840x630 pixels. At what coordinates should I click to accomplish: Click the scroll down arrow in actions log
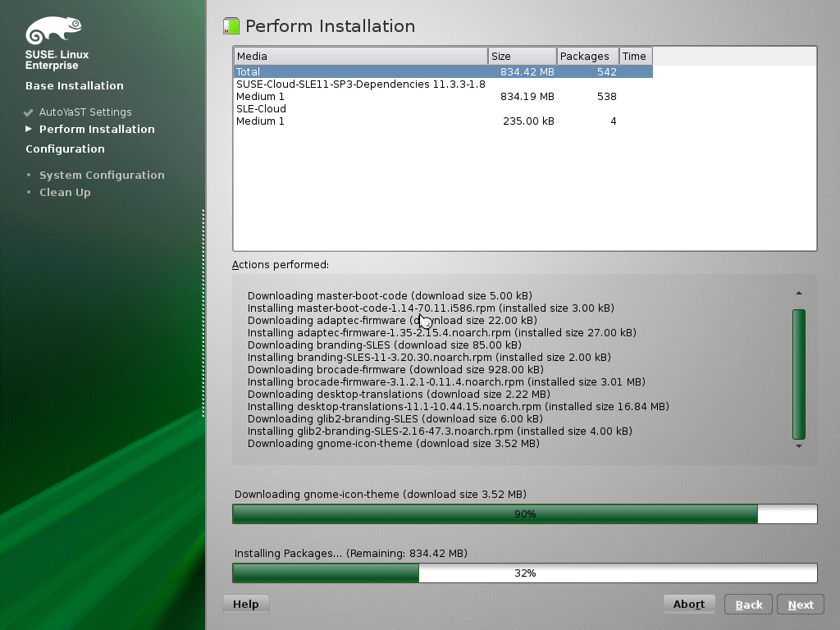tap(799, 445)
